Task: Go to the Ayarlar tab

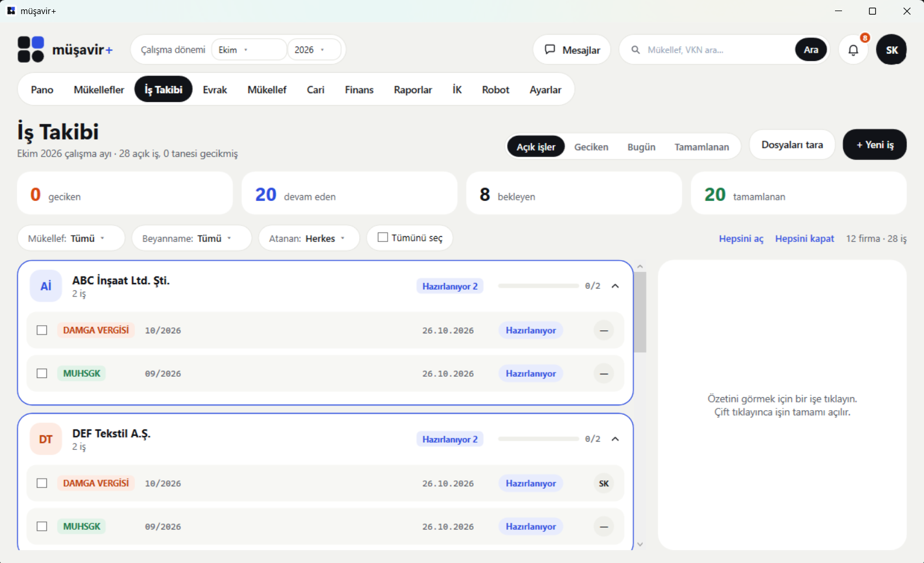Action: click(x=545, y=90)
